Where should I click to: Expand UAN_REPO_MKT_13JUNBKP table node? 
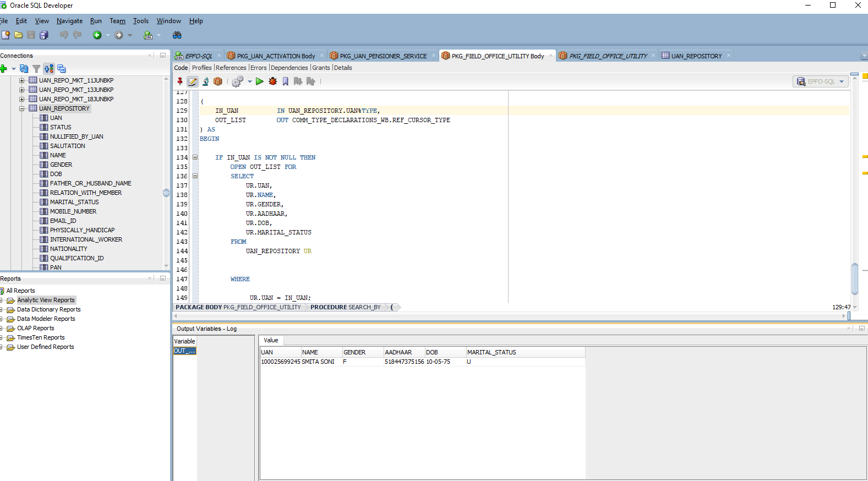click(x=22, y=90)
